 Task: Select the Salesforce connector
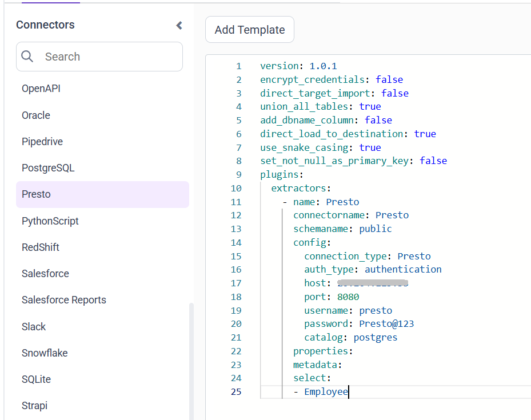click(45, 274)
